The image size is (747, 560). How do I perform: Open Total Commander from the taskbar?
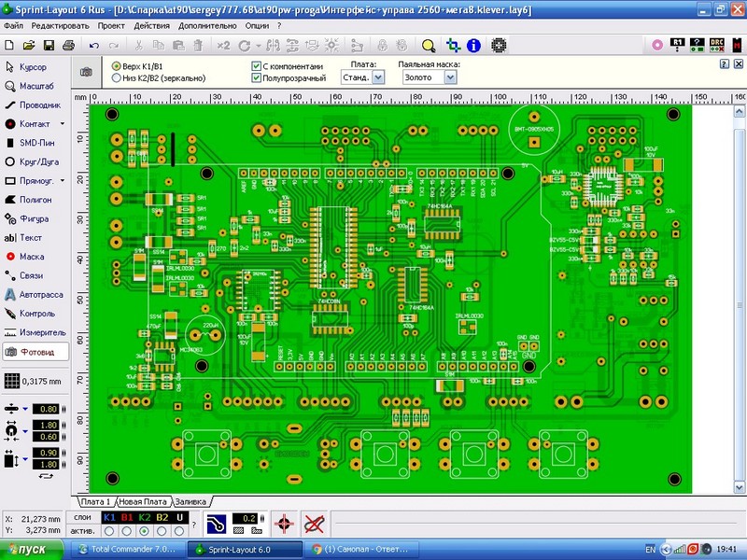(x=126, y=549)
